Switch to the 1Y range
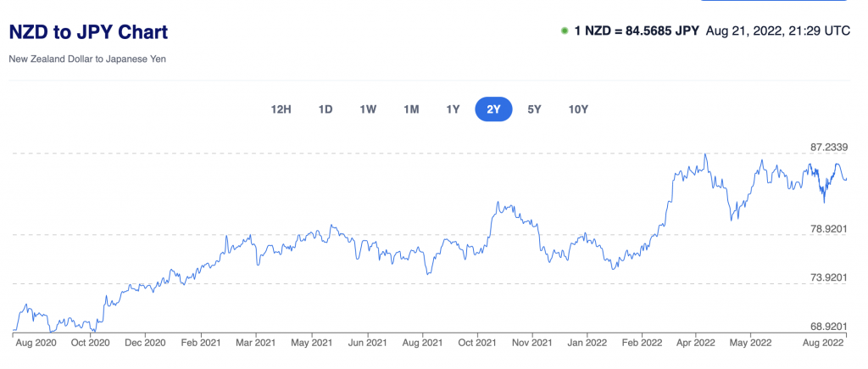Screen dimensions: 868x369 point(453,109)
